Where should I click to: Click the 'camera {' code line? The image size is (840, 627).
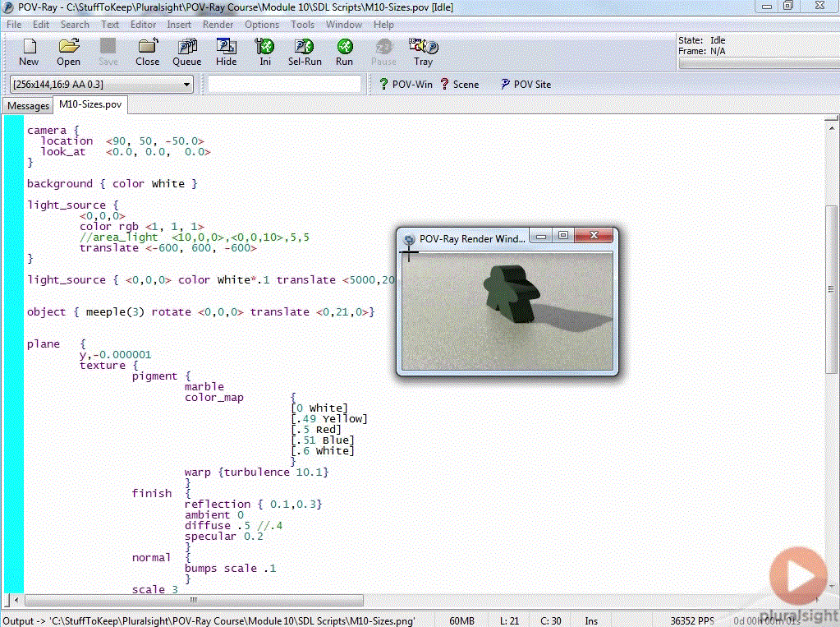53,131
